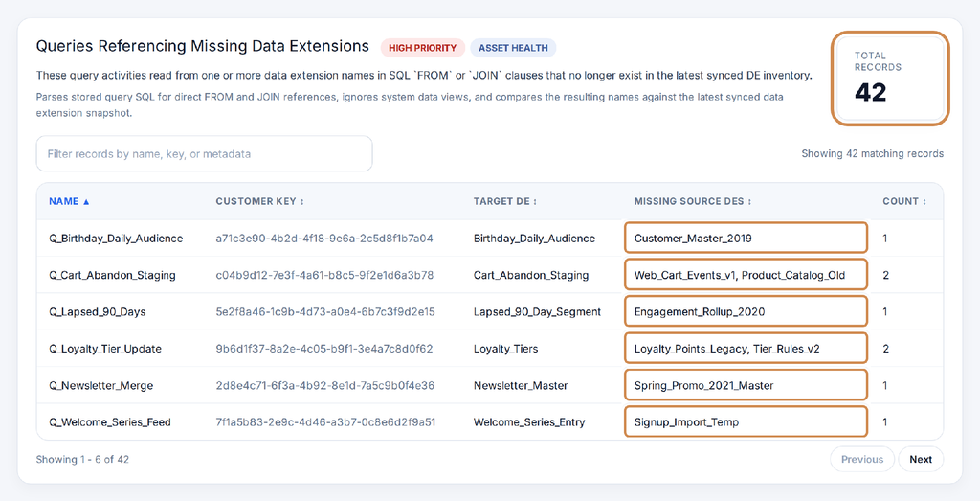
Task: Click the Showing 1 - 6 of 42 text
Action: click(x=82, y=459)
